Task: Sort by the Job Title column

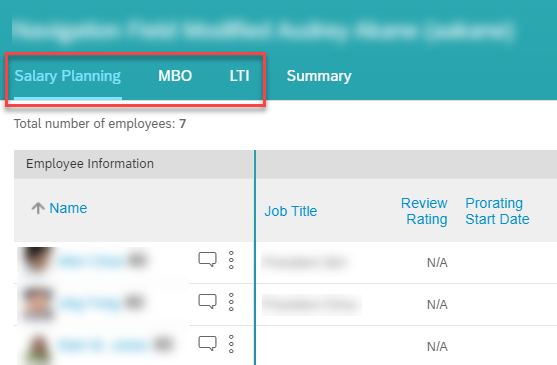Action: (291, 211)
